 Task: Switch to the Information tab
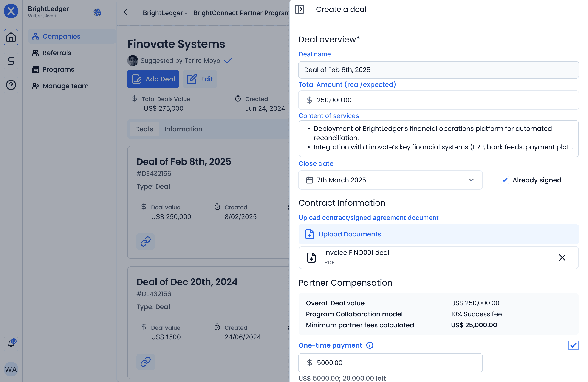[183, 129]
